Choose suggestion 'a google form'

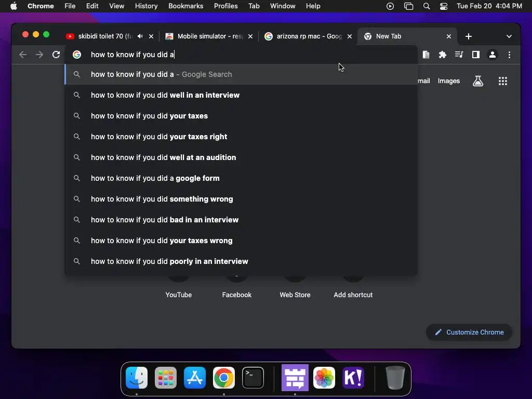click(241, 178)
